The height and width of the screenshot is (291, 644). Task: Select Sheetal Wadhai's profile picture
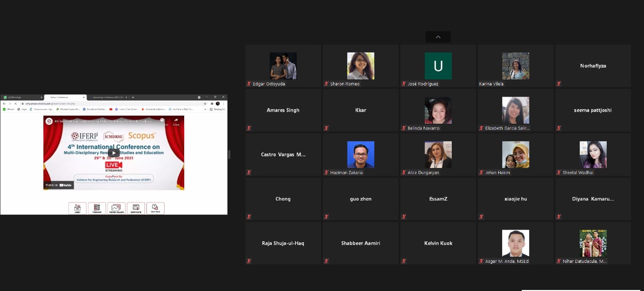(593, 154)
